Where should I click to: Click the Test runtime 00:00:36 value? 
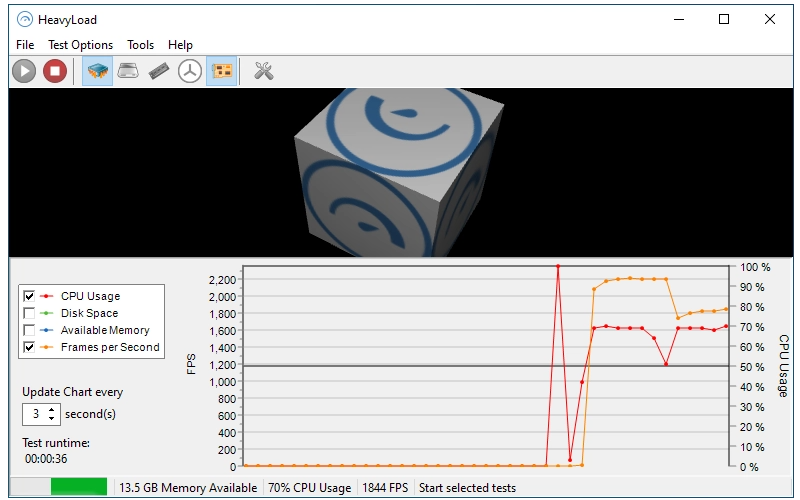point(46,459)
